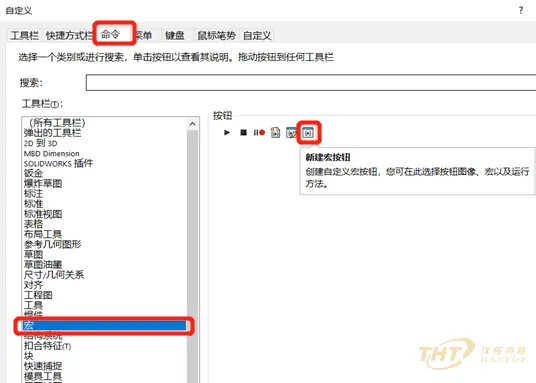Select the 布局工具 category
Viewport: 536px width, 383px height.
tap(43, 234)
